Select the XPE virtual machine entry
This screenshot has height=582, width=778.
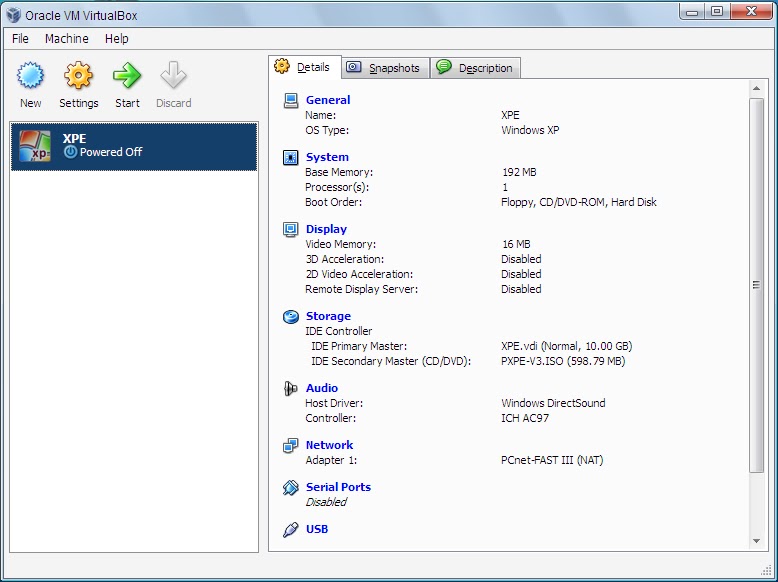(x=134, y=147)
